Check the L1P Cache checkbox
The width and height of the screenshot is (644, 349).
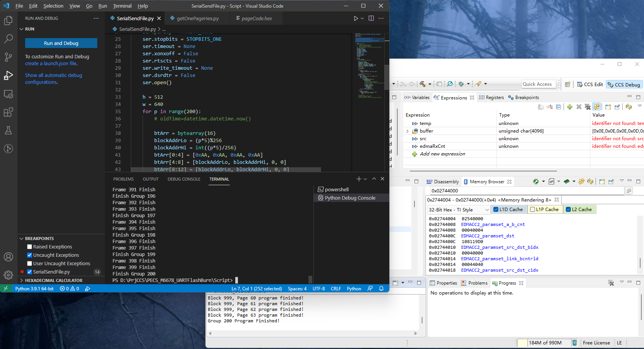533,209
